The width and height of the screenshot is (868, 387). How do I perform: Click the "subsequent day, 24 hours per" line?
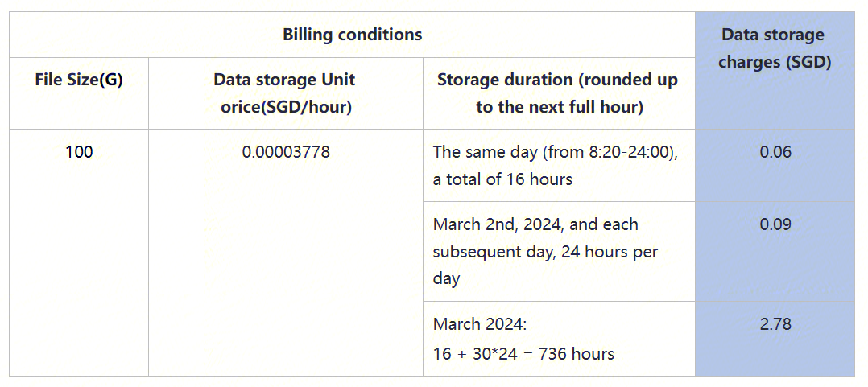click(x=545, y=252)
